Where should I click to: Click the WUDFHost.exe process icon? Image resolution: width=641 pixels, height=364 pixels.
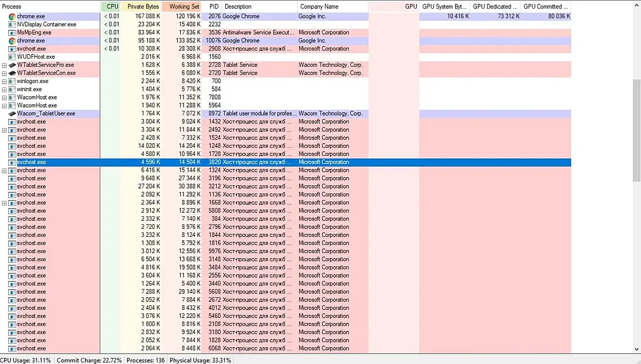click(12, 57)
